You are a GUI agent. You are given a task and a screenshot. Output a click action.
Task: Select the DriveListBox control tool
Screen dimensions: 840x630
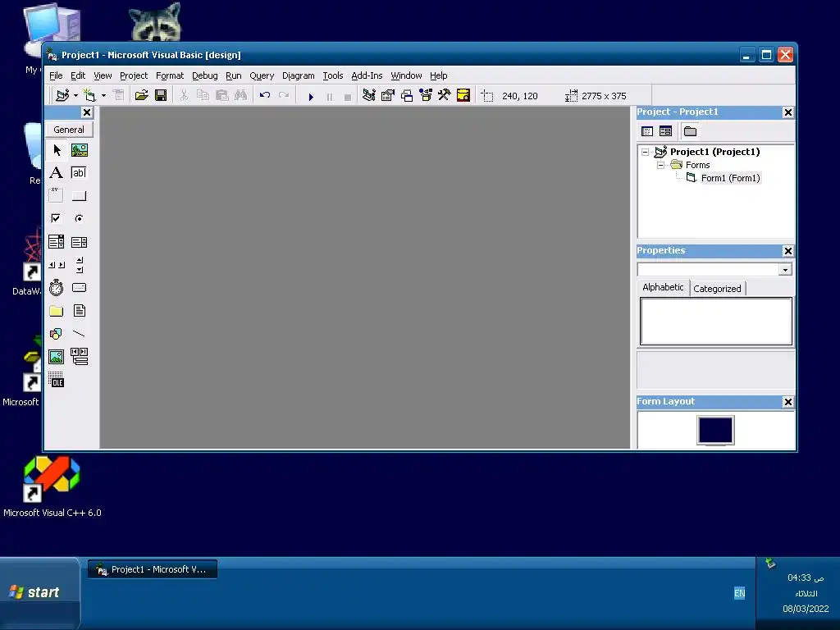click(80, 288)
